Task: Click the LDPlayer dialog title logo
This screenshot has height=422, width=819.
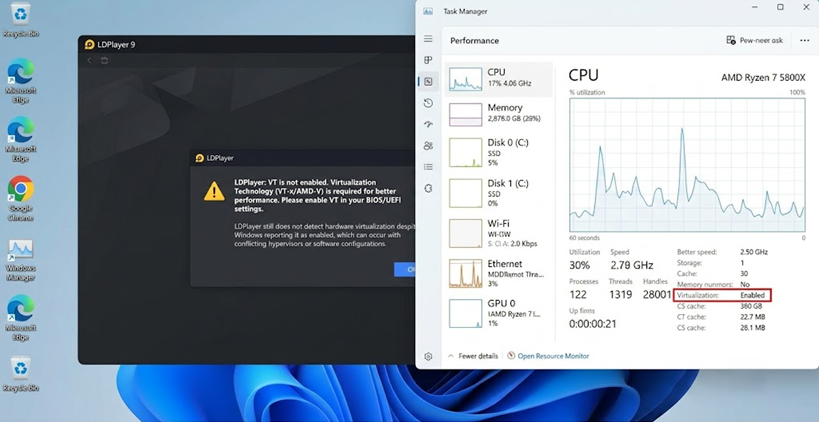Action: click(200, 158)
